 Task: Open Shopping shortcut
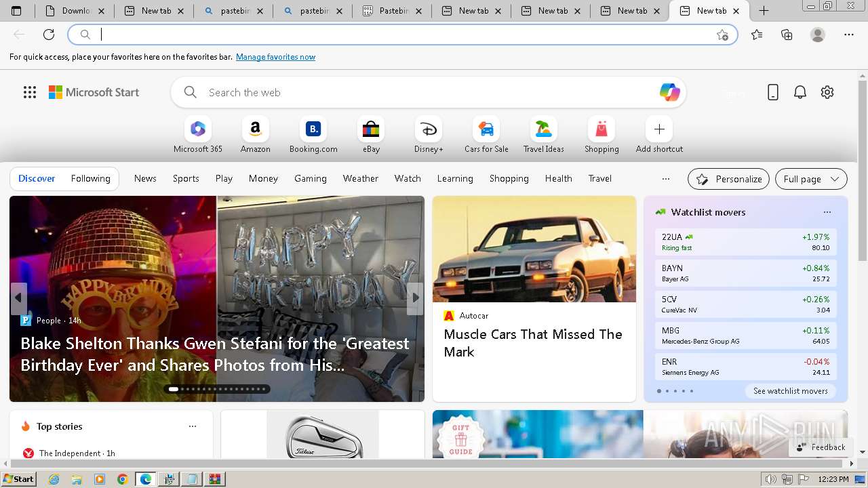pyautogui.click(x=601, y=135)
